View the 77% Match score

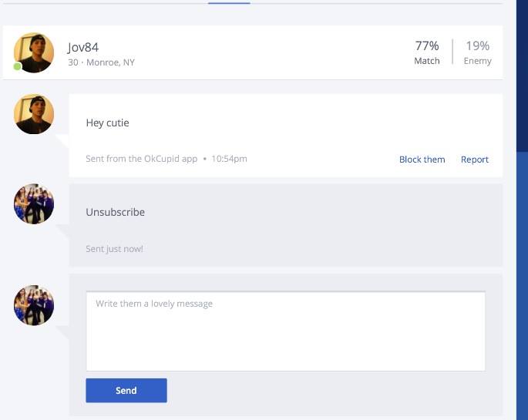click(427, 52)
